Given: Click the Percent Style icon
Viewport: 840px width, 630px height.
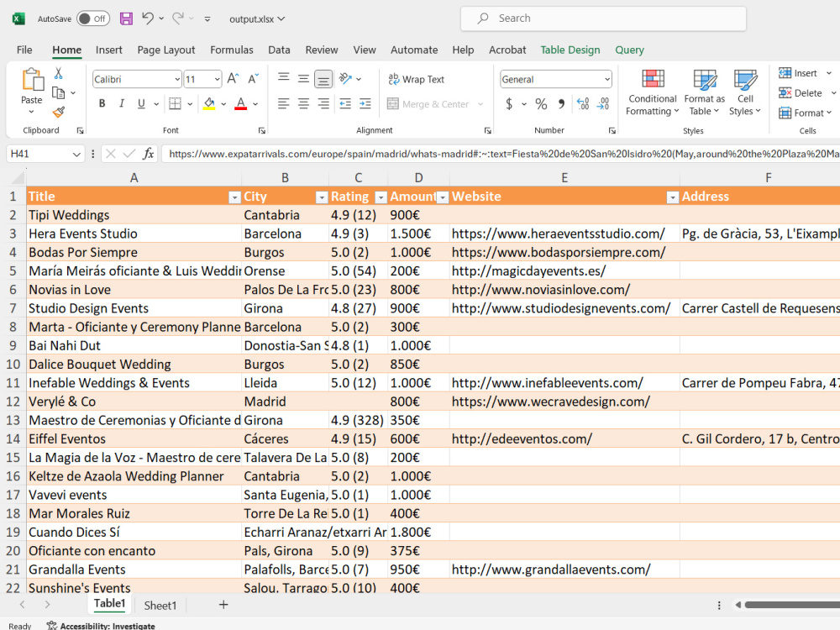Looking at the screenshot, I should coord(541,104).
